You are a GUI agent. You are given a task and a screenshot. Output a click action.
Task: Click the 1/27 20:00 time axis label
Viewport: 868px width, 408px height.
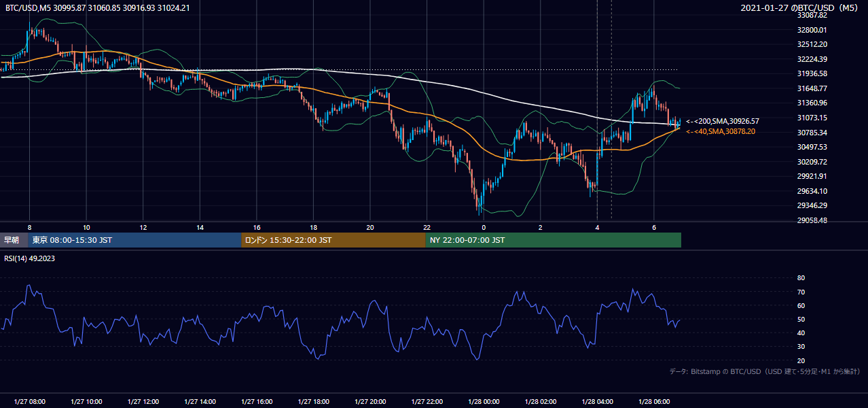(x=370, y=402)
